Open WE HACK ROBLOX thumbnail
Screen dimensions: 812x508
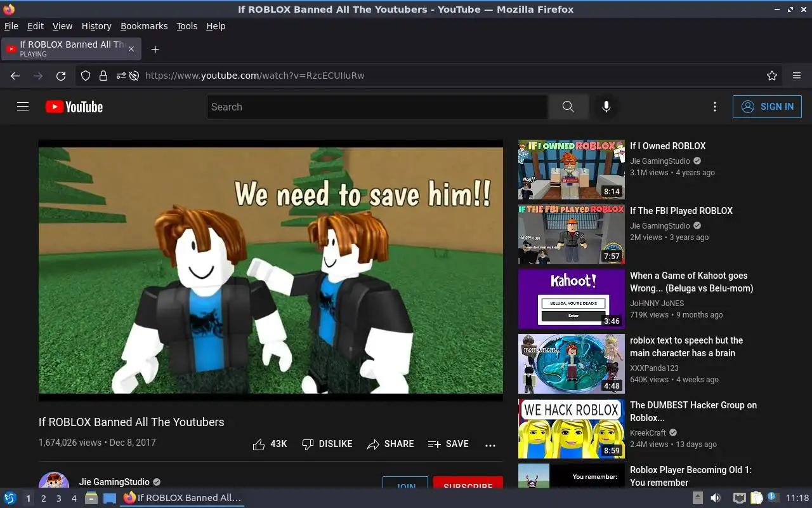pos(572,429)
